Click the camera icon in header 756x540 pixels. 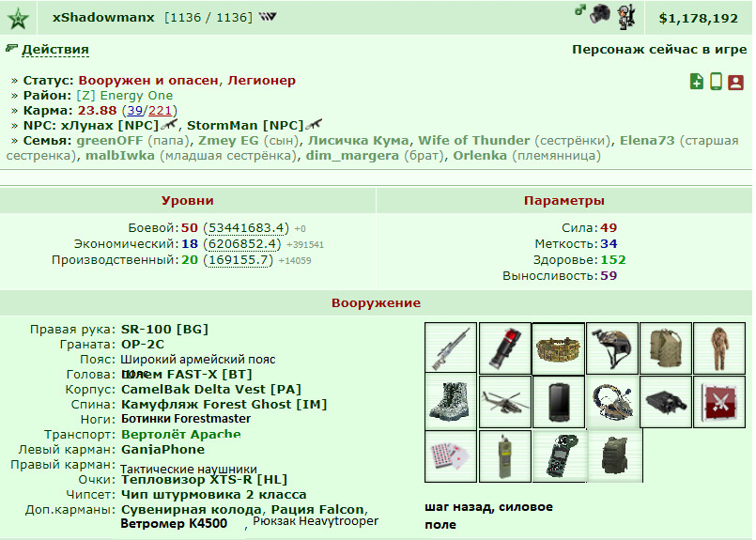point(600,14)
